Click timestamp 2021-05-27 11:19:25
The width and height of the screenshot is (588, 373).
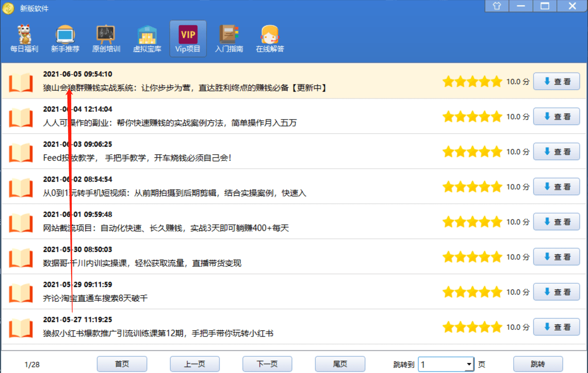pyautogui.click(x=78, y=320)
